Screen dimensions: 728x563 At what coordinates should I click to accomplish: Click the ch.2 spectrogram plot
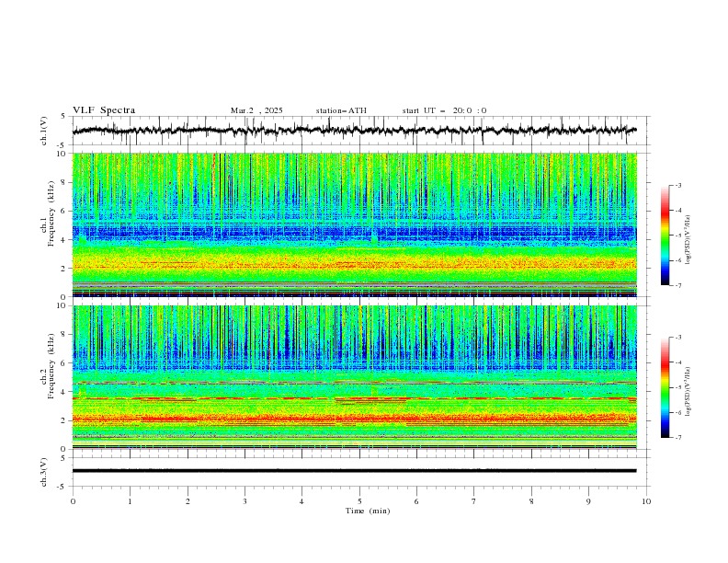pos(355,377)
